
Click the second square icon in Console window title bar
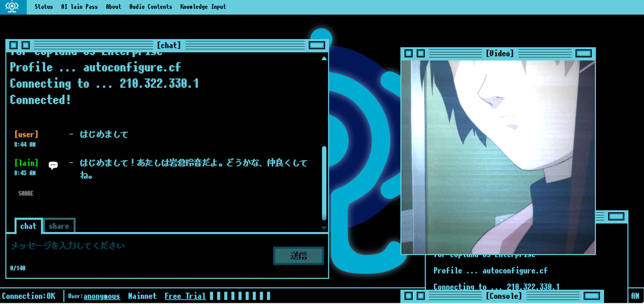421,296
